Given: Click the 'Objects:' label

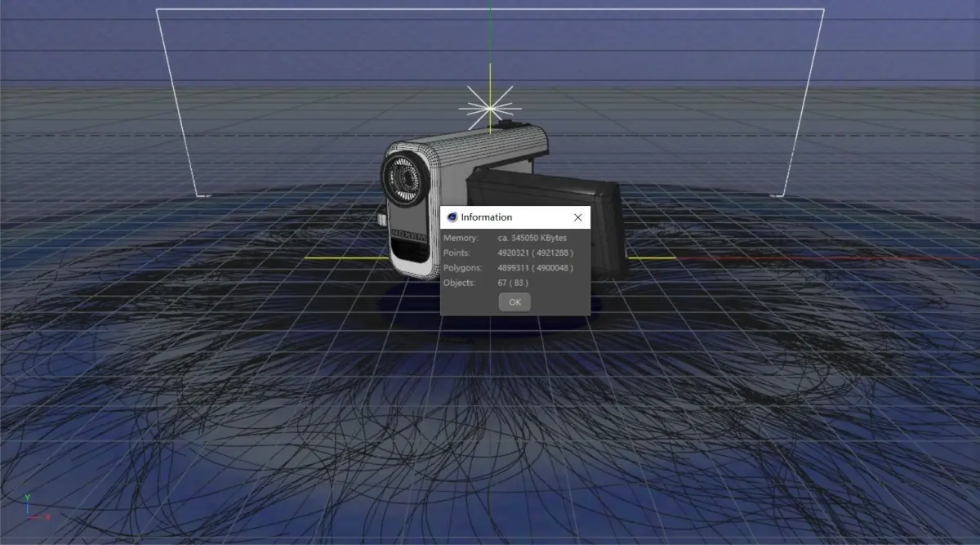Looking at the screenshot, I should [460, 283].
